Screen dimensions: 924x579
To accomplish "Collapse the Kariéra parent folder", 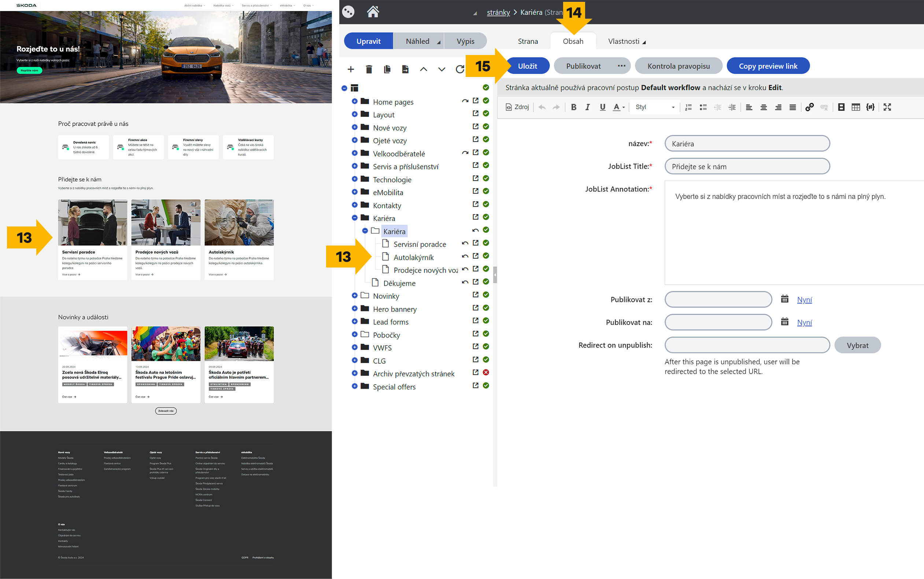I will point(354,218).
